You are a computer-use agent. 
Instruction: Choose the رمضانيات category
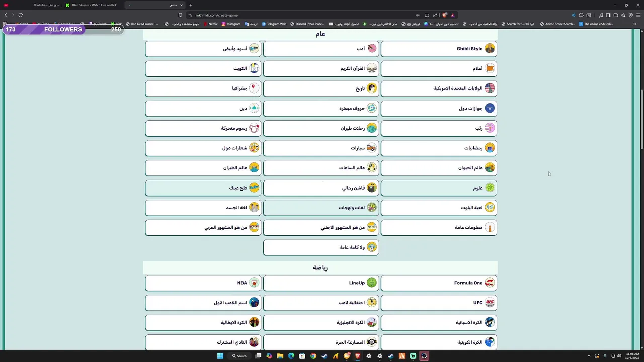tap(439, 148)
